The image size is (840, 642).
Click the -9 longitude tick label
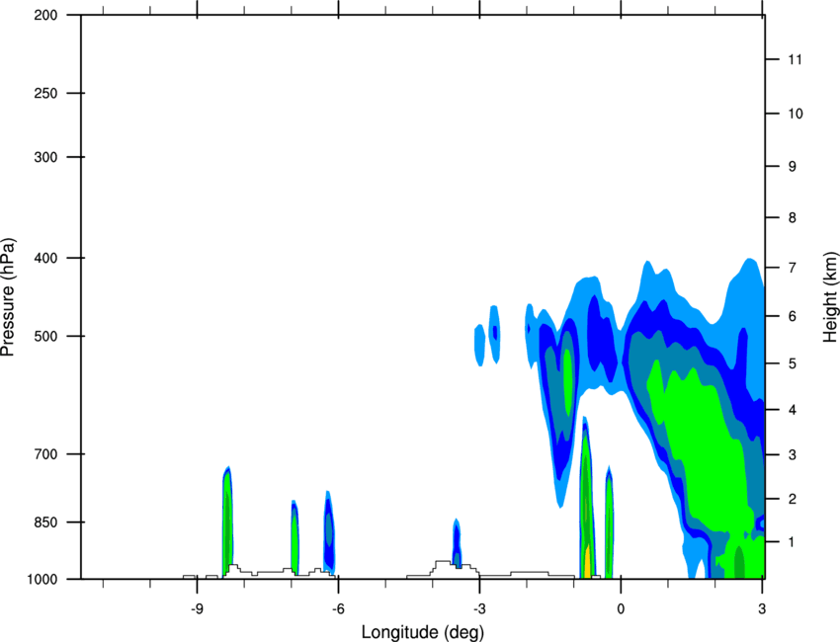[197, 609]
